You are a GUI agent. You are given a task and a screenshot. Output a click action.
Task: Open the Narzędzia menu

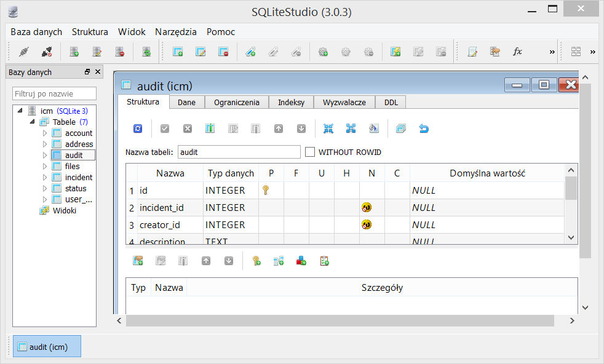tap(176, 32)
